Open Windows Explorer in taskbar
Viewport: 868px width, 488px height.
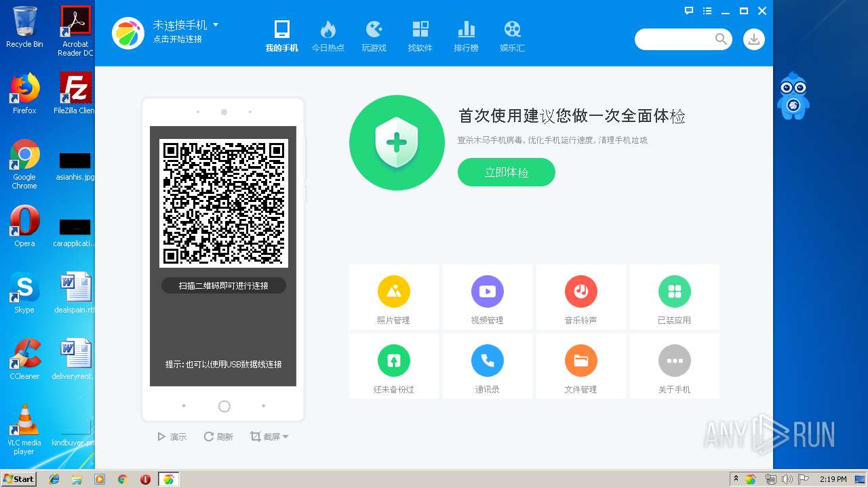tap(77, 479)
